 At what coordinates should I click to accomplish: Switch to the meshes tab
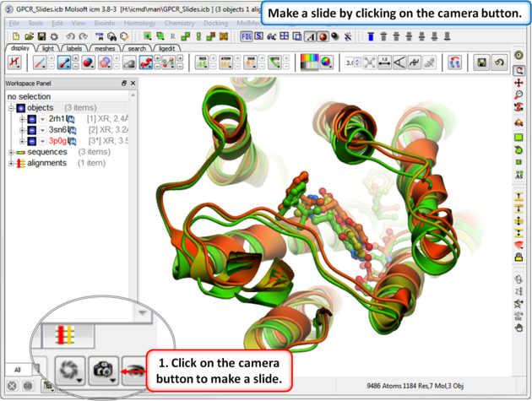[x=104, y=48]
